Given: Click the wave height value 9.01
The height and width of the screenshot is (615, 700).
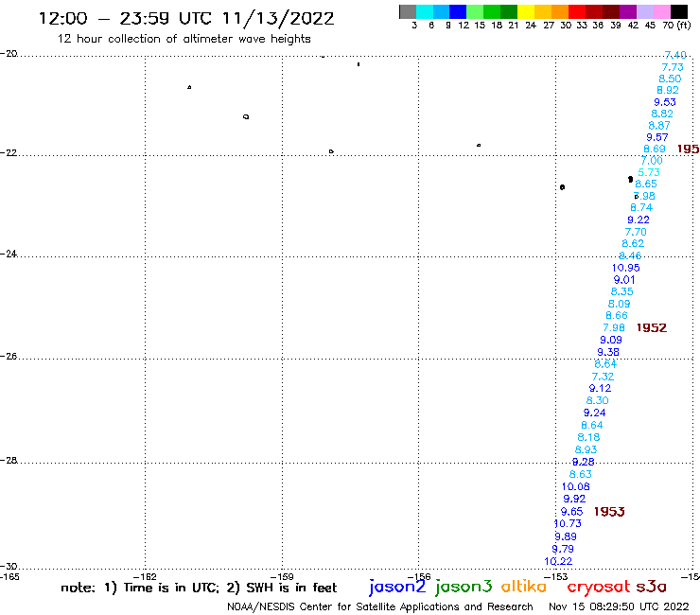Looking at the screenshot, I should (624, 280).
